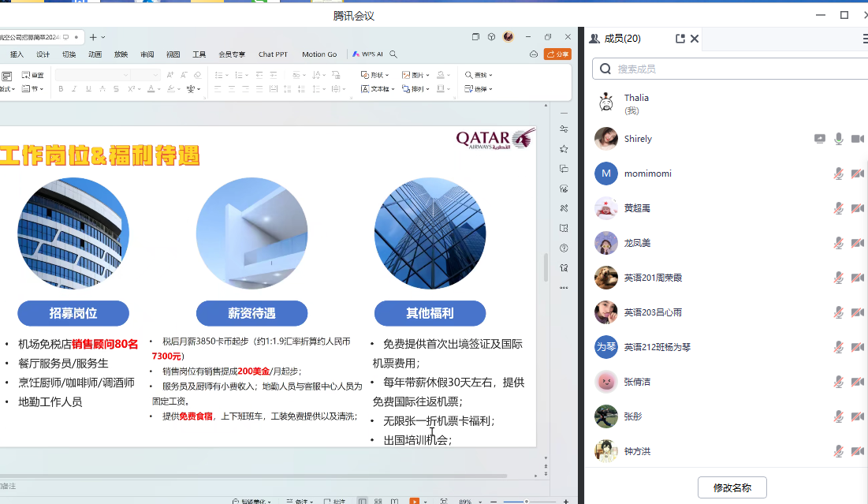The height and width of the screenshot is (504, 868).
Task: Click the zoom slider in the status bar
Action: point(527,501)
